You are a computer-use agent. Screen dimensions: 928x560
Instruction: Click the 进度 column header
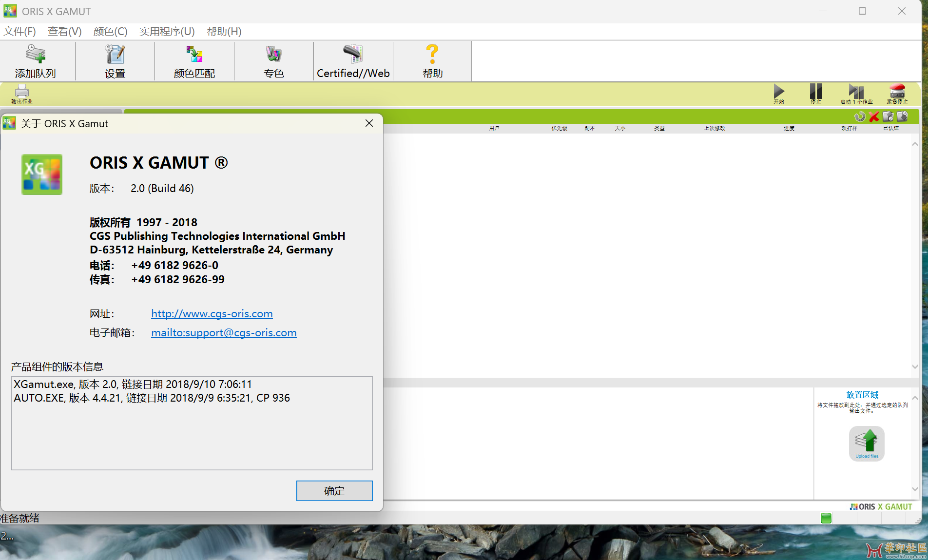[x=789, y=128]
